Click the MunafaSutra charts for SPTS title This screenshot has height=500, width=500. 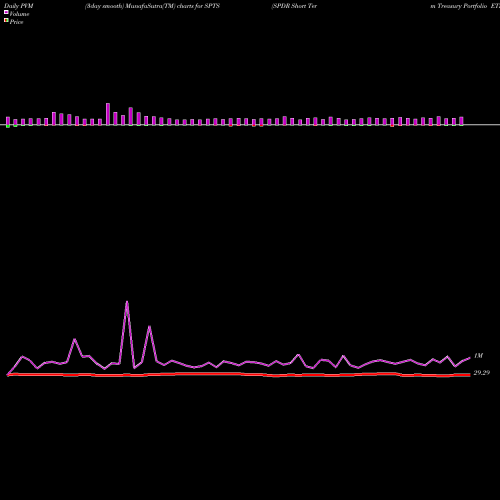click(x=152, y=6)
